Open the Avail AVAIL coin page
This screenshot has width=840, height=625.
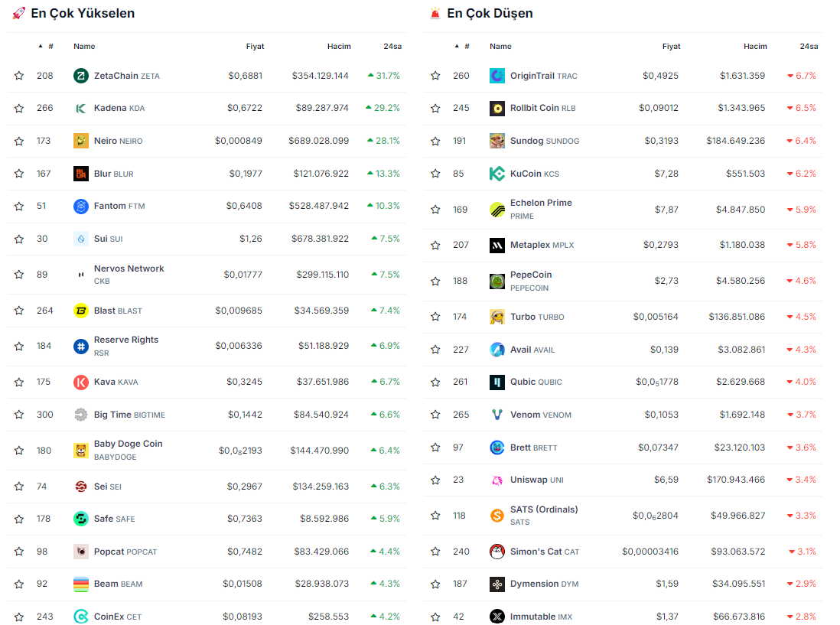tap(532, 350)
